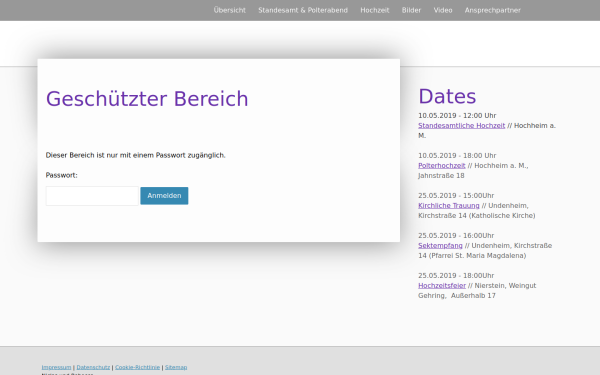The image size is (600, 375).
Task: Open Standesamt & Polterabend page
Action: click(x=303, y=10)
